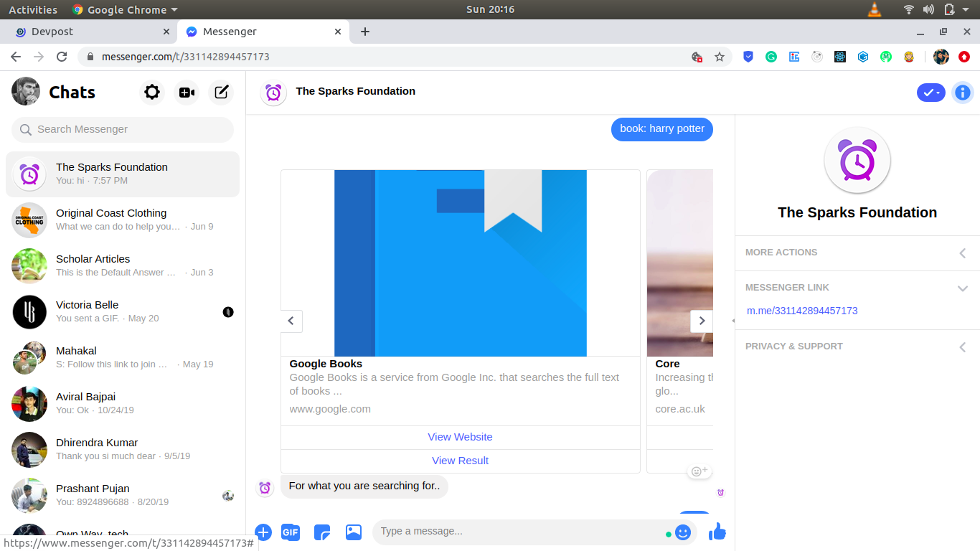Open Messenger settings gear icon
The height and width of the screenshot is (551, 980).
(x=151, y=92)
